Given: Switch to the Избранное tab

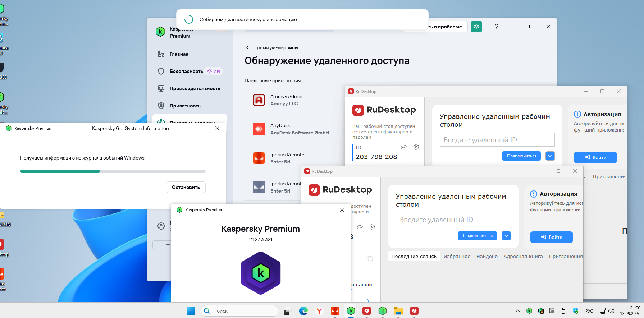Looking at the screenshot, I should point(457,256).
